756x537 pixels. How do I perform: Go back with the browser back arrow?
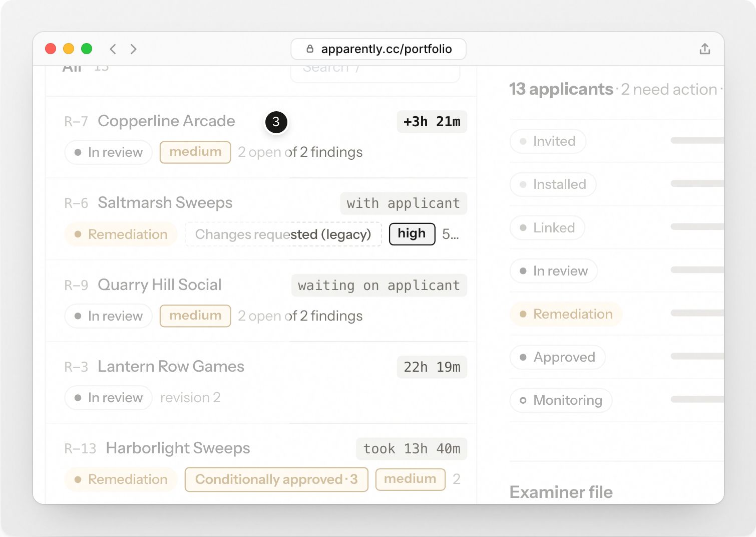113,49
